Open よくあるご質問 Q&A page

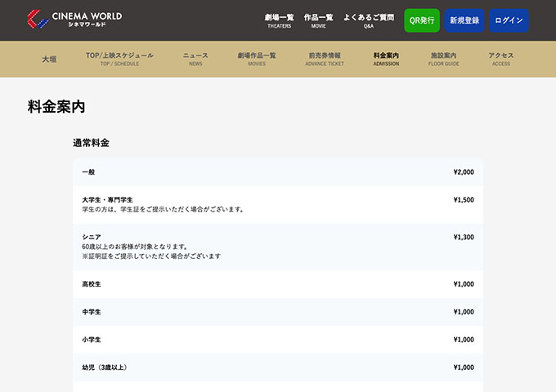369,20
